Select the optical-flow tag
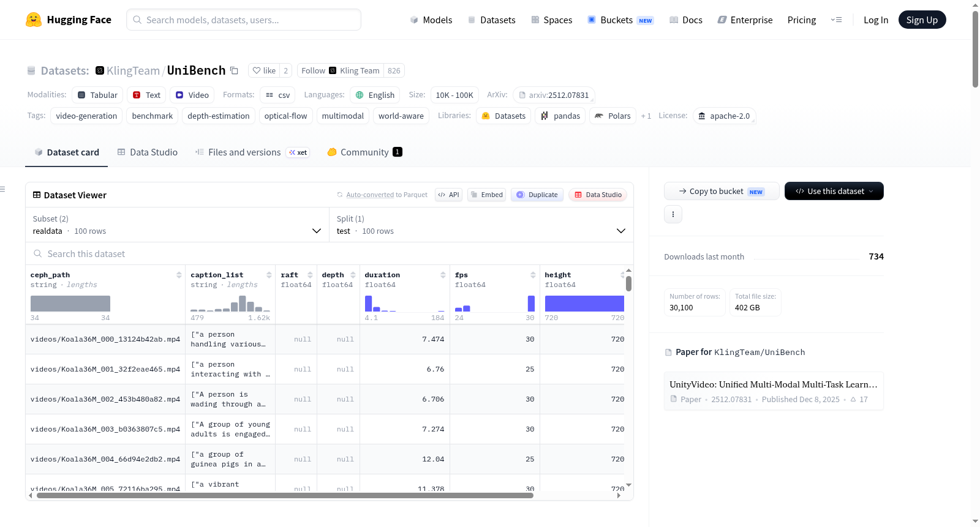The width and height of the screenshot is (980, 527). click(x=286, y=116)
